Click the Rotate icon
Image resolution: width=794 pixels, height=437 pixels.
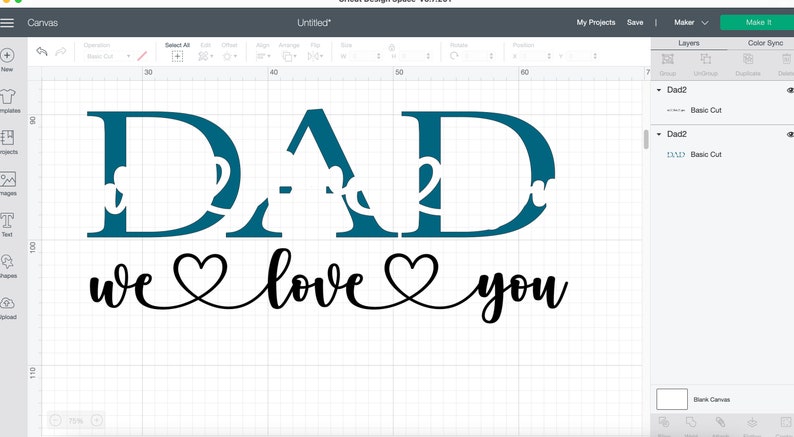454,56
